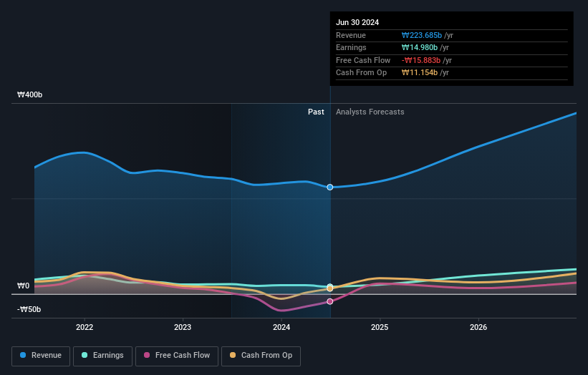
Task: Click the Earnings row label in tooltip
Action: click(351, 47)
